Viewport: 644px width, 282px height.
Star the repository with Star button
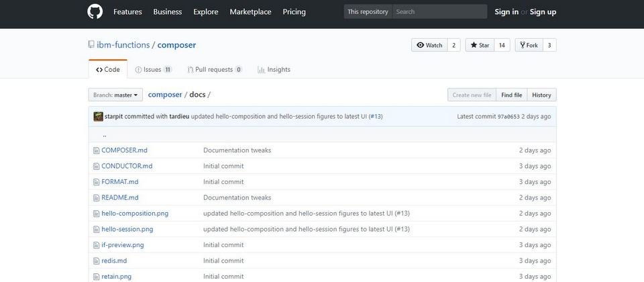(x=480, y=45)
